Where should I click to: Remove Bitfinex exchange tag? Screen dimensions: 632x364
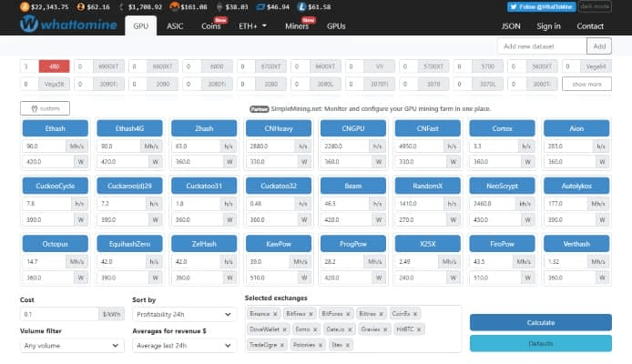click(x=311, y=314)
